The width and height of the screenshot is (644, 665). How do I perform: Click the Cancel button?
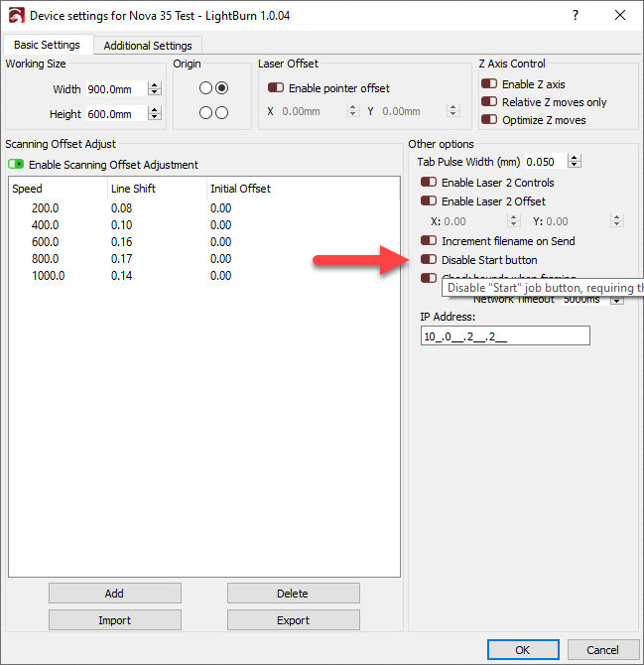pos(602,650)
